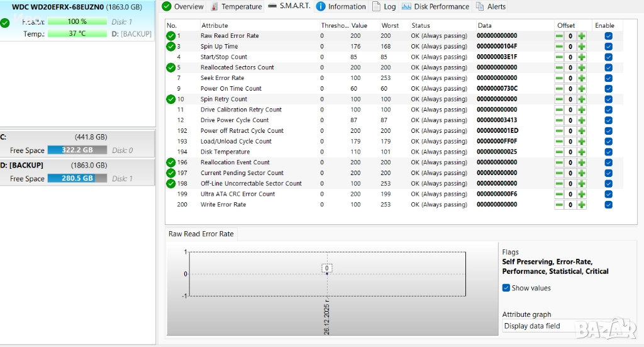This screenshot has width=644, height=347.
Task: Open the Alerts tab
Action: (x=491, y=6)
